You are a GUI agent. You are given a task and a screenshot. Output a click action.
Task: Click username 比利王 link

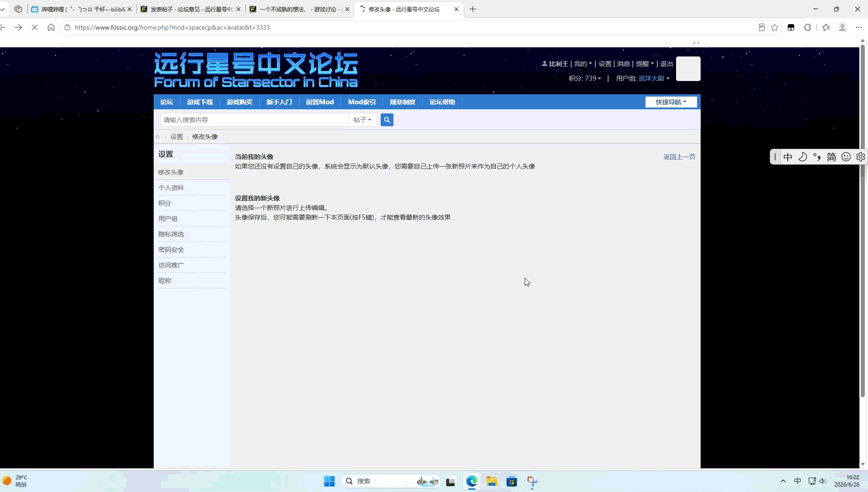[x=558, y=64]
